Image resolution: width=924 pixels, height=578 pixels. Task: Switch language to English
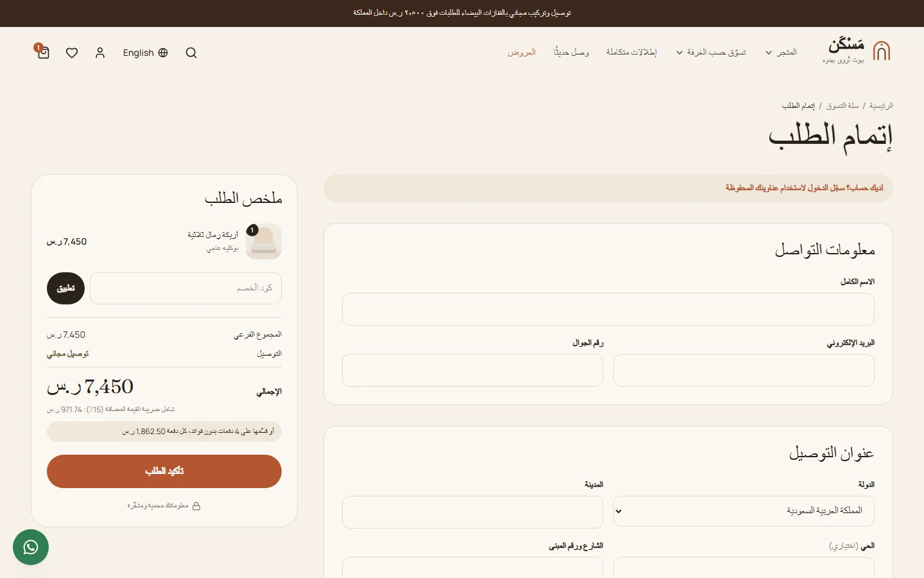[146, 53]
